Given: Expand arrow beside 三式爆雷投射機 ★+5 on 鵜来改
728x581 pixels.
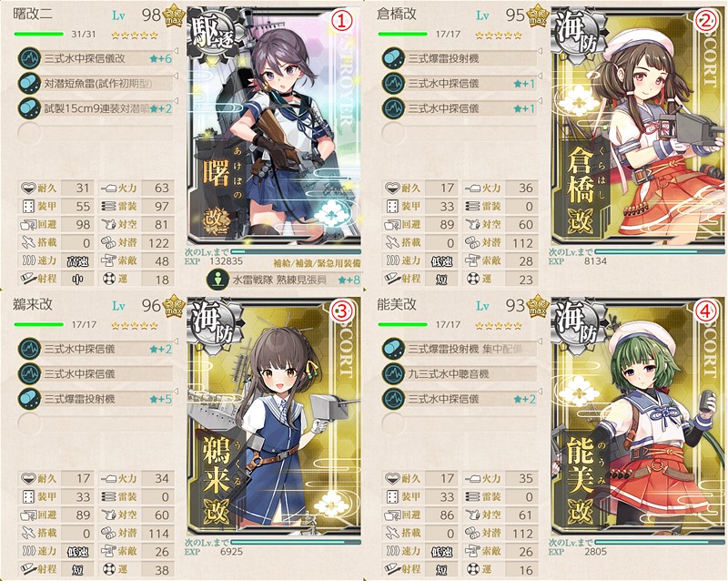Looking at the screenshot, I should coord(177,392).
